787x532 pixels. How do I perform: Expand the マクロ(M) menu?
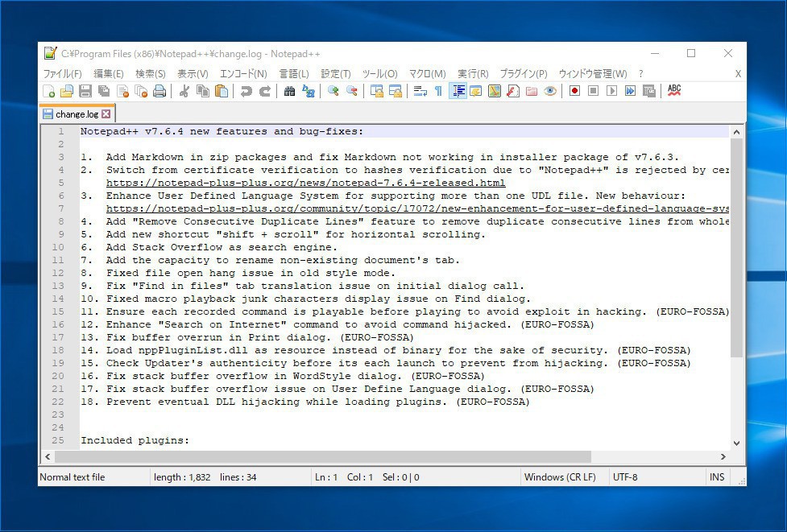click(427, 74)
